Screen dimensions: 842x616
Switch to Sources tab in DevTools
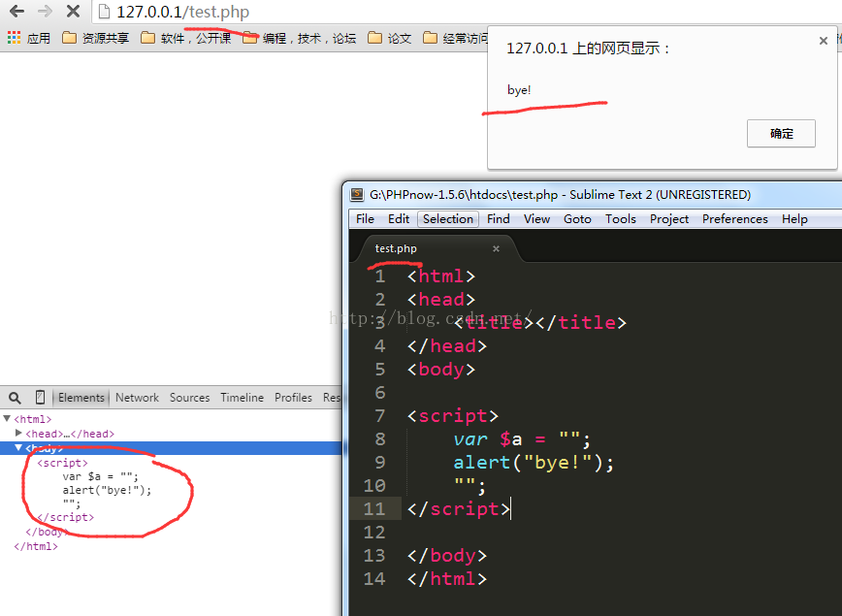(189, 398)
